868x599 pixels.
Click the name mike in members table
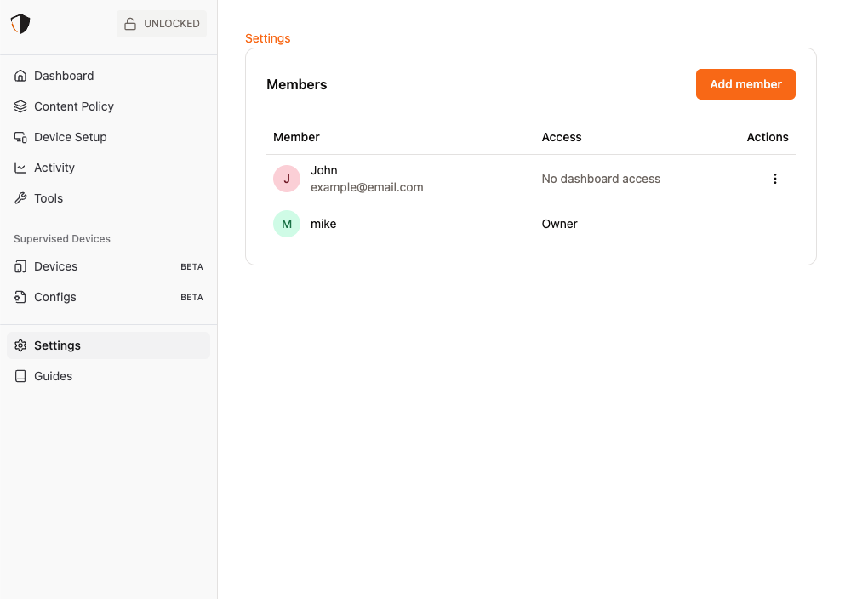(323, 225)
